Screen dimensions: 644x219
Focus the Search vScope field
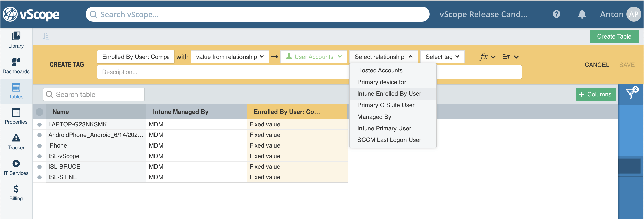257,14
